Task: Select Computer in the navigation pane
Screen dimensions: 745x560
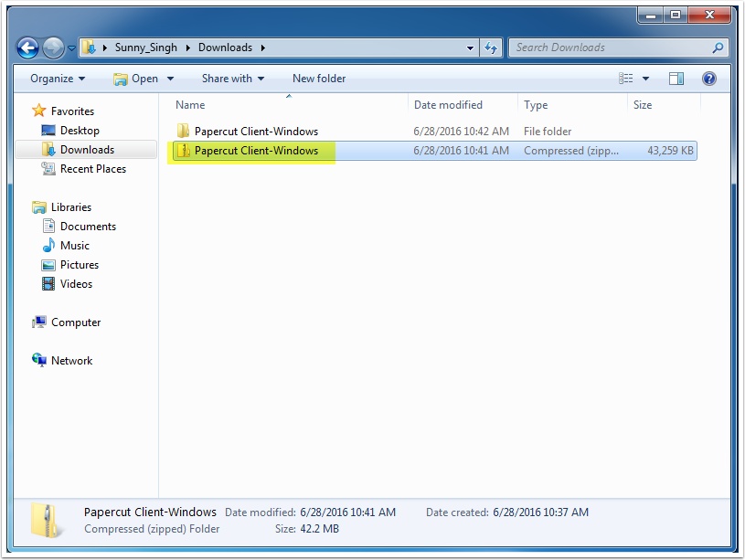Action: 76,322
